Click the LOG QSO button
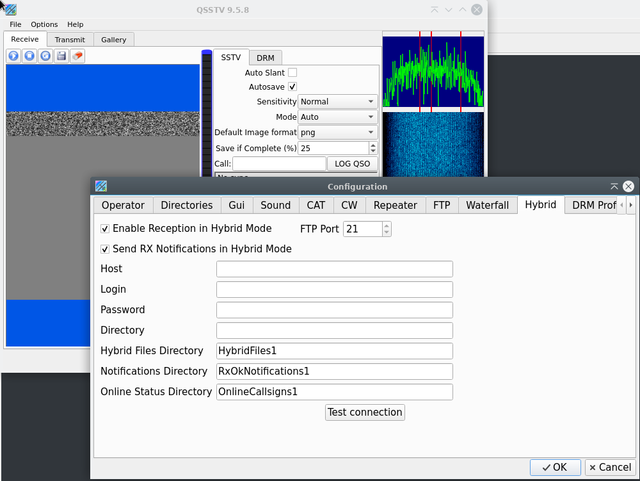This screenshot has height=481, width=640. click(x=354, y=164)
